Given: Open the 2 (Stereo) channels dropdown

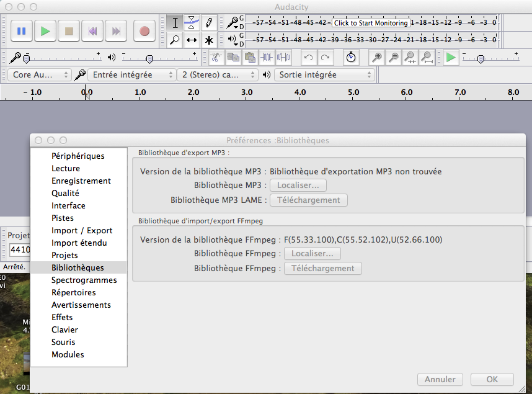Looking at the screenshot, I should pos(217,74).
